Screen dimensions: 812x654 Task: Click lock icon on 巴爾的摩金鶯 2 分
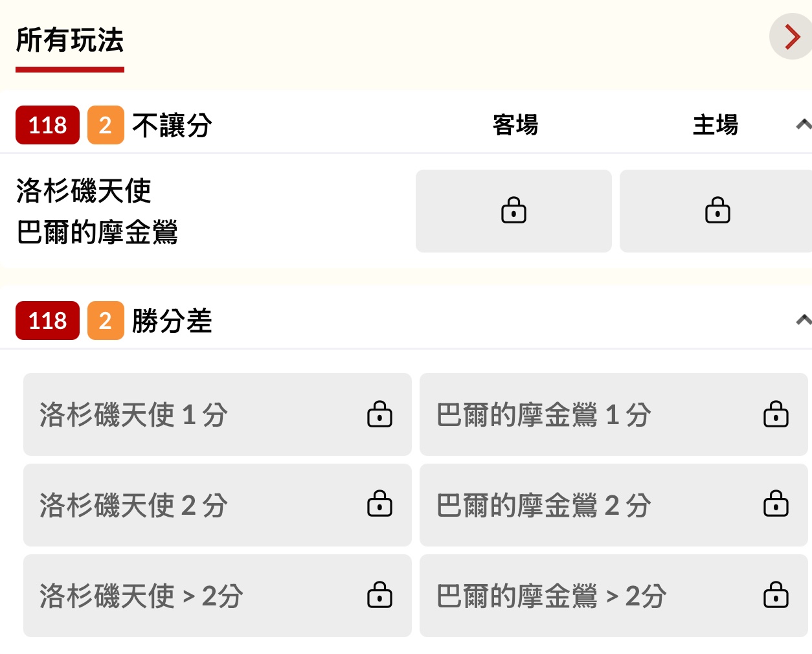click(775, 504)
